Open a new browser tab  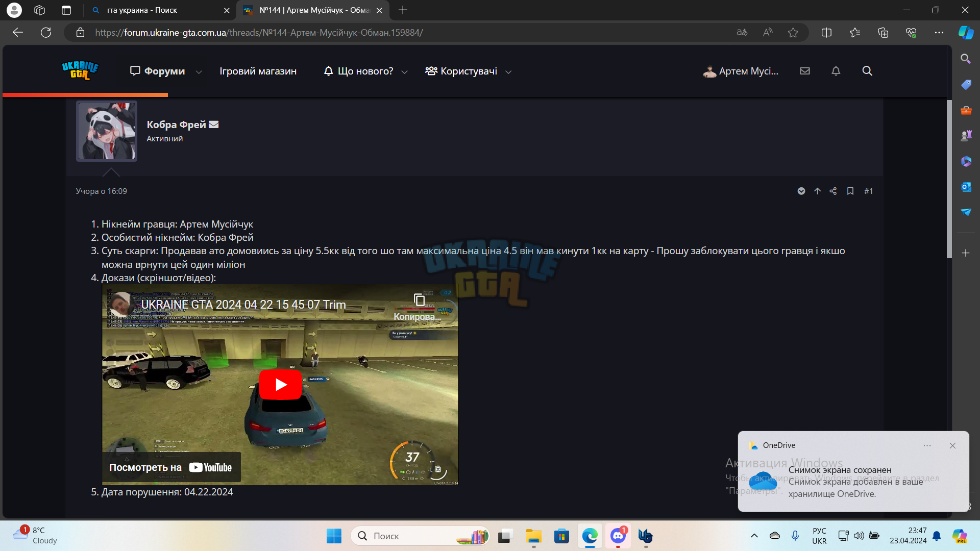coord(403,10)
